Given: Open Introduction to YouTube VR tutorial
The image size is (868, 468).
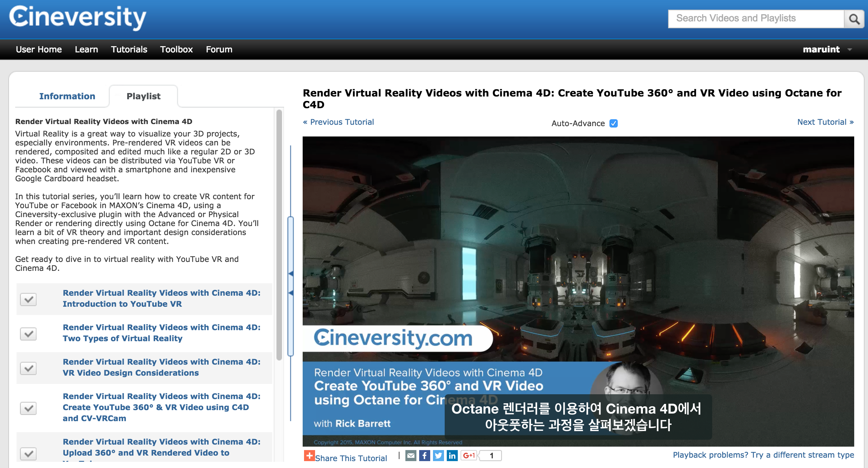Looking at the screenshot, I should pos(161,298).
